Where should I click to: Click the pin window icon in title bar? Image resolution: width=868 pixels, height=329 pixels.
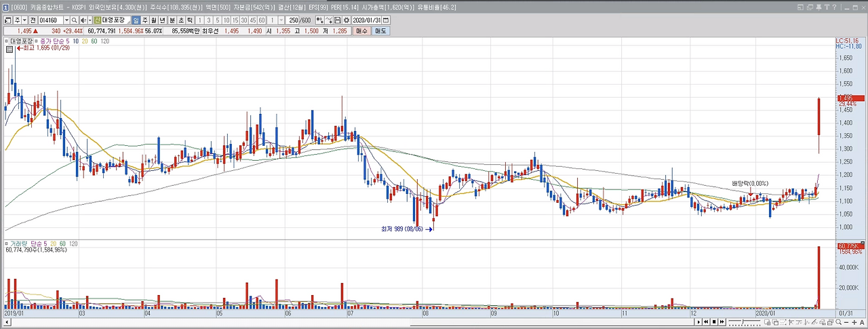tap(818, 7)
